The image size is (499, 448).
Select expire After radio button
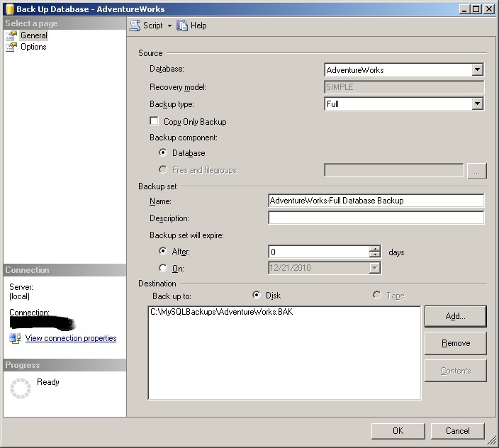[163, 251]
